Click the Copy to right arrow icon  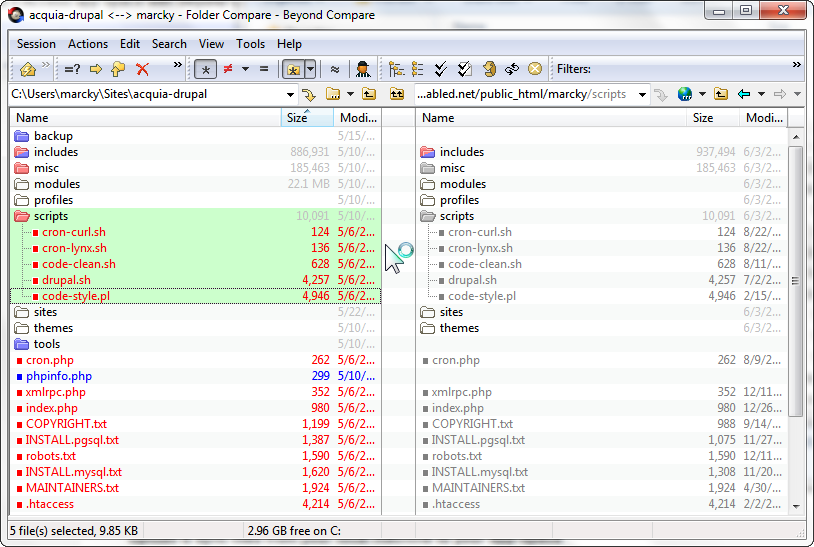point(96,69)
